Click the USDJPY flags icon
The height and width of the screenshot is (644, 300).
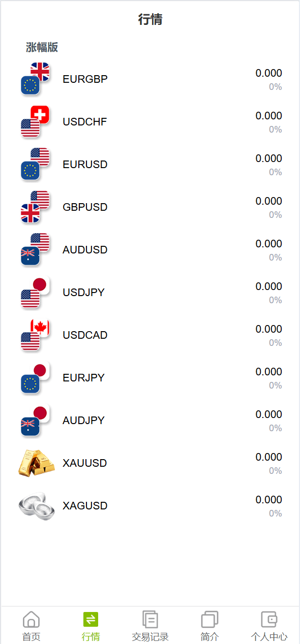pos(35,292)
